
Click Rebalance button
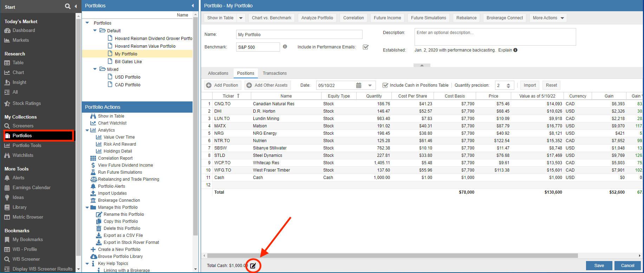pyautogui.click(x=467, y=18)
